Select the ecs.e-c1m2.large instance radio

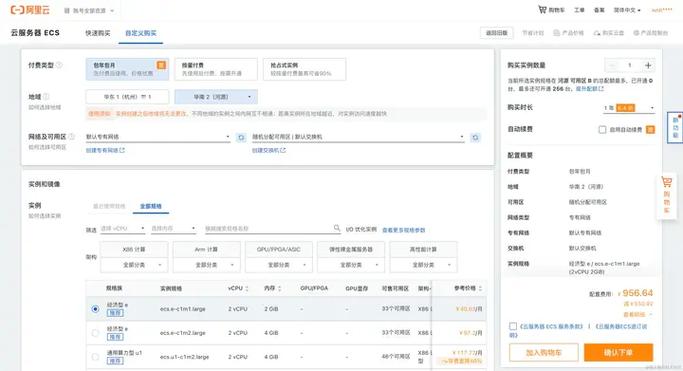coord(95,333)
